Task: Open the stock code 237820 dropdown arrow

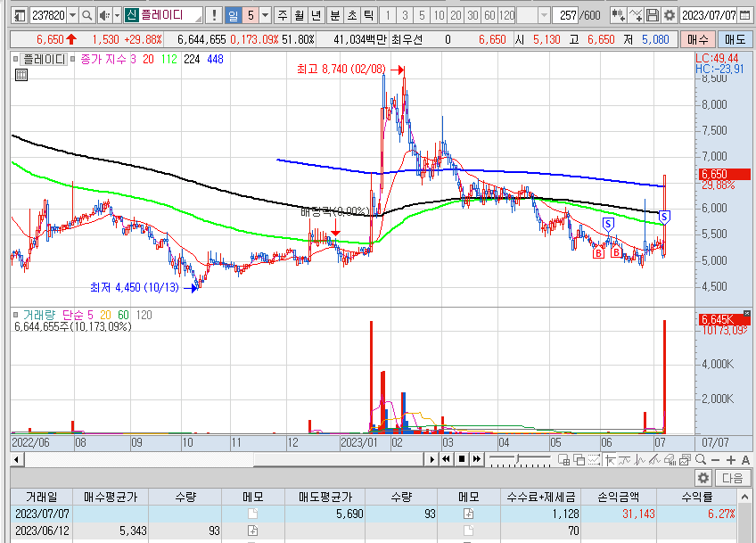Action: [x=73, y=15]
